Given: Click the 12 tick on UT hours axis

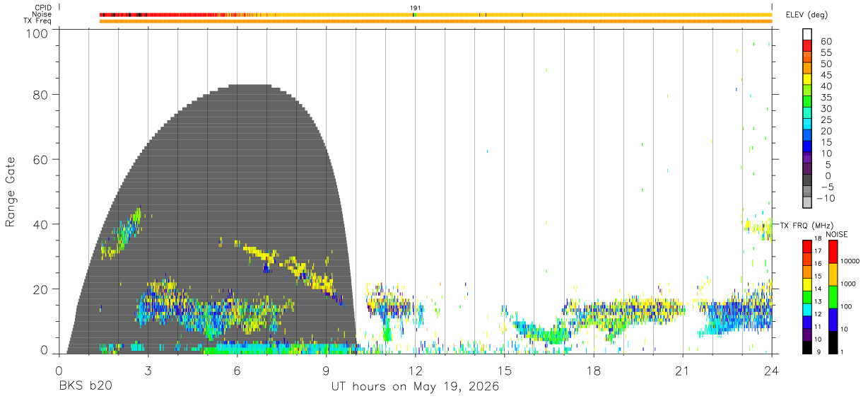Looking at the screenshot, I should point(415,370).
